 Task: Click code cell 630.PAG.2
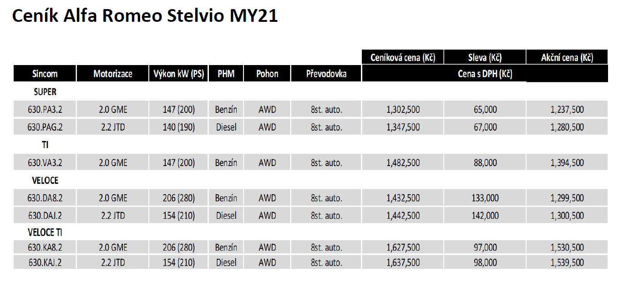45,127
